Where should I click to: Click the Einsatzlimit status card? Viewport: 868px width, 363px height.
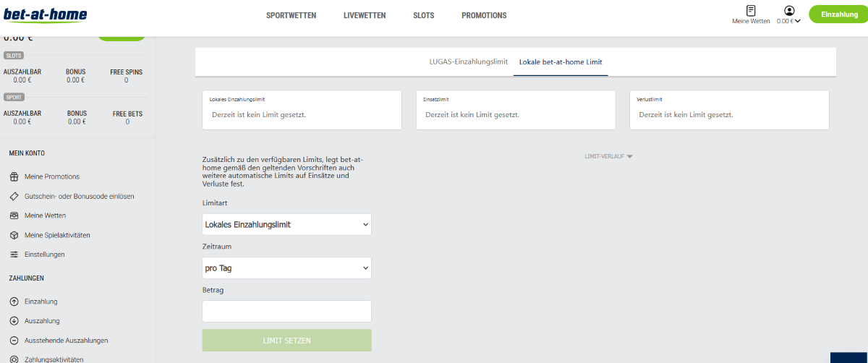(516, 110)
